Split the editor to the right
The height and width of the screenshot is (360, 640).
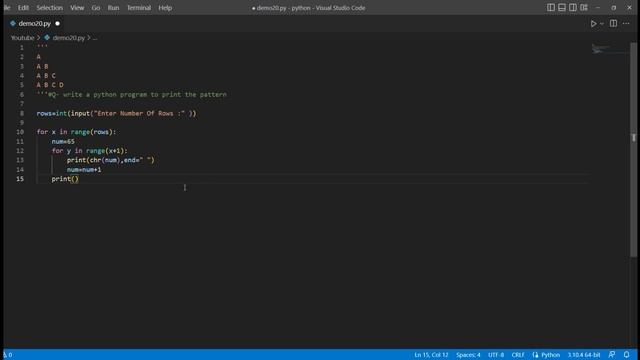click(x=613, y=24)
